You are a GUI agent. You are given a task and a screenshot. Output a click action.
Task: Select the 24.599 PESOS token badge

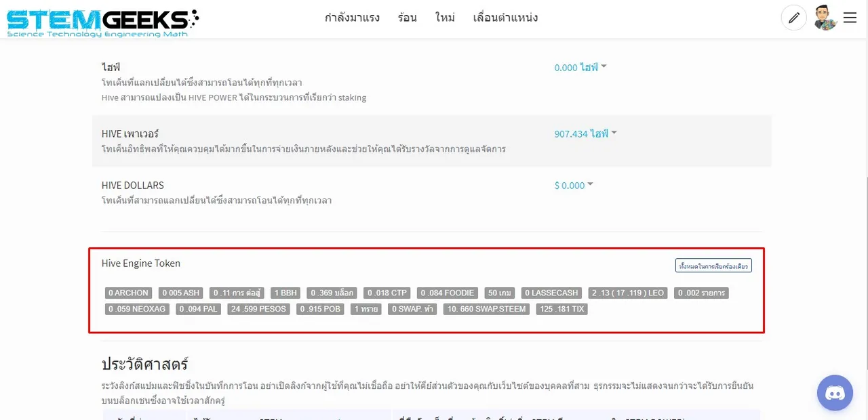click(x=258, y=309)
